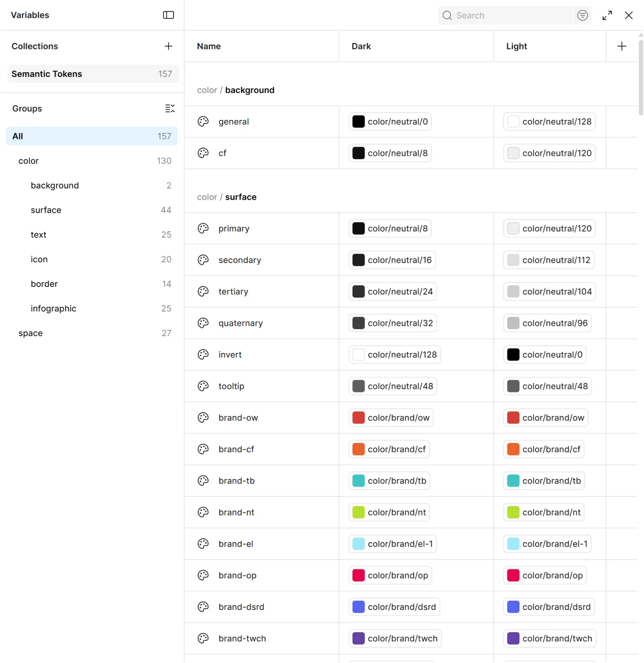Viewport: 644px width, 663px height.
Task: Click the Dark mode column header
Action: tap(416, 46)
